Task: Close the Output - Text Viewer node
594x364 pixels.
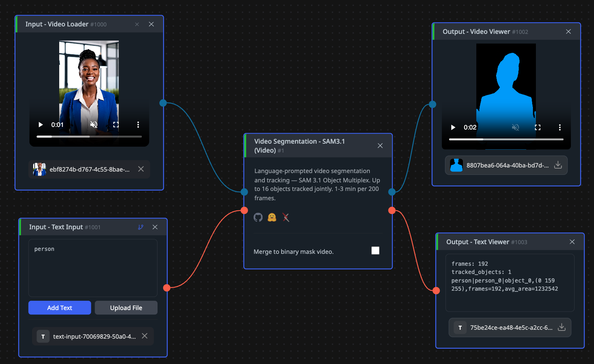Action: [x=572, y=242]
